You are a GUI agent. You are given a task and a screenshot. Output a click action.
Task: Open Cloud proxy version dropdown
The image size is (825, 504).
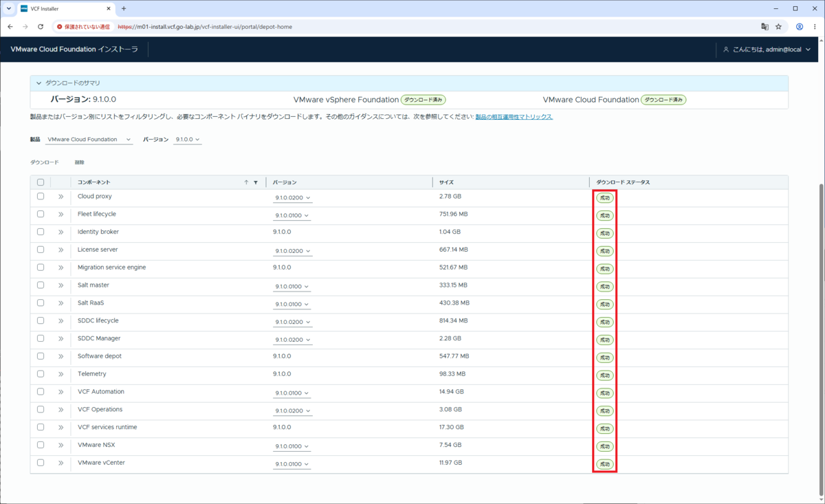pos(293,198)
